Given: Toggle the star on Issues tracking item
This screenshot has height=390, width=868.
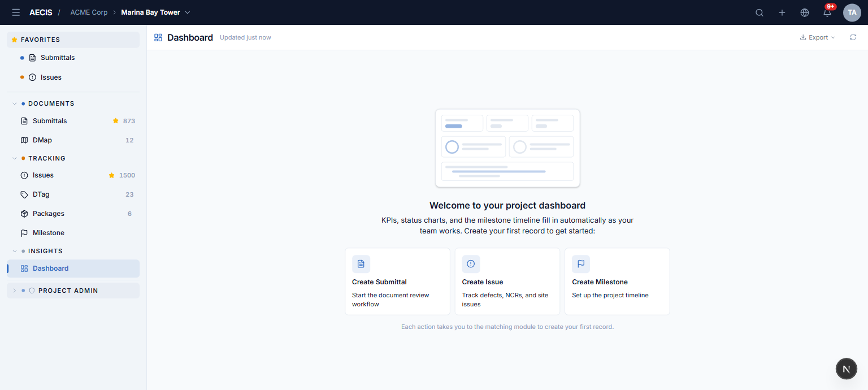Looking at the screenshot, I should (x=112, y=175).
